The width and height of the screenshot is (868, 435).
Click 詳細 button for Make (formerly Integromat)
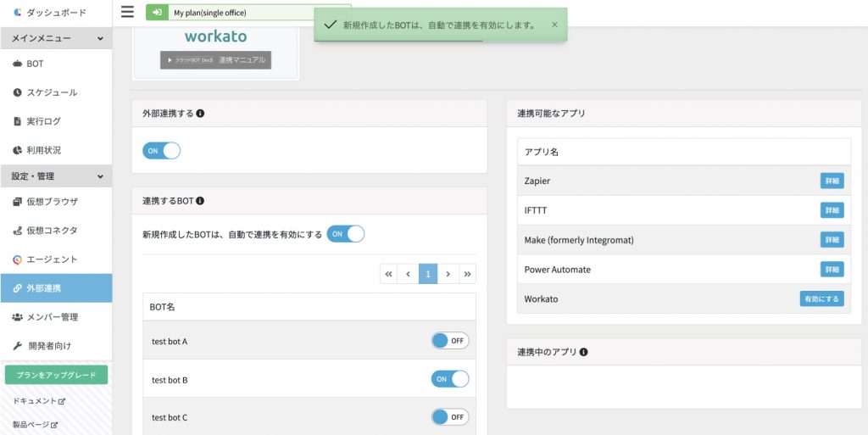tap(832, 240)
